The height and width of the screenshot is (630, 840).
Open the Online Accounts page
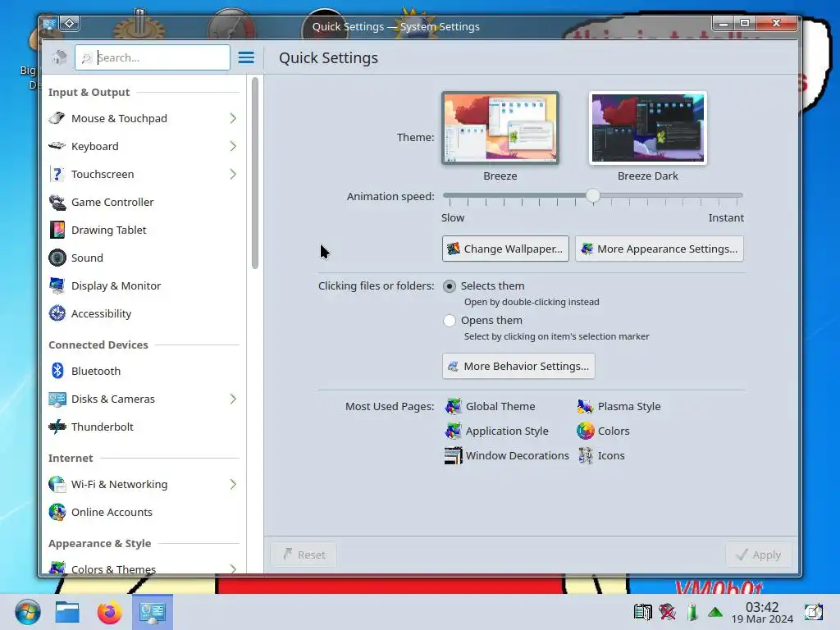[x=144, y=512]
